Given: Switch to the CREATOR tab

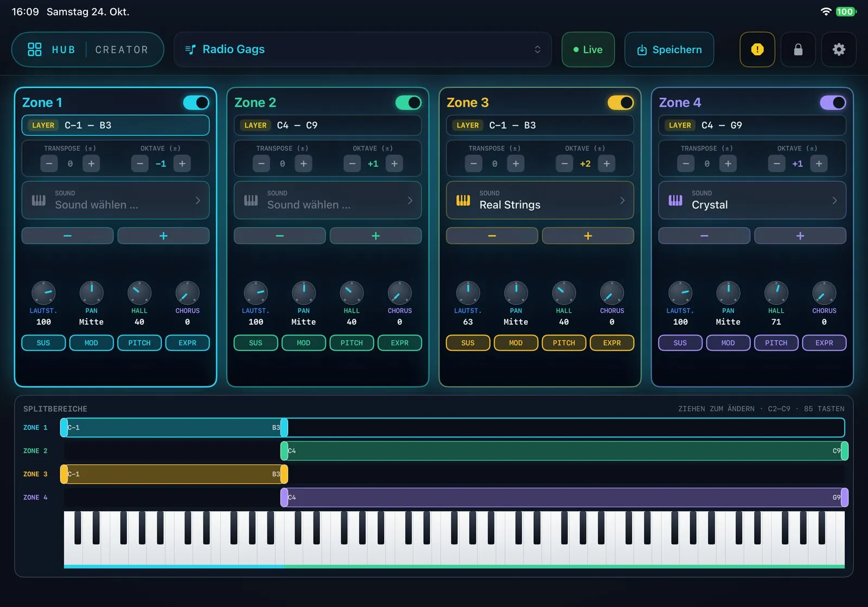Looking at the screenshot, I should (122, 49).
